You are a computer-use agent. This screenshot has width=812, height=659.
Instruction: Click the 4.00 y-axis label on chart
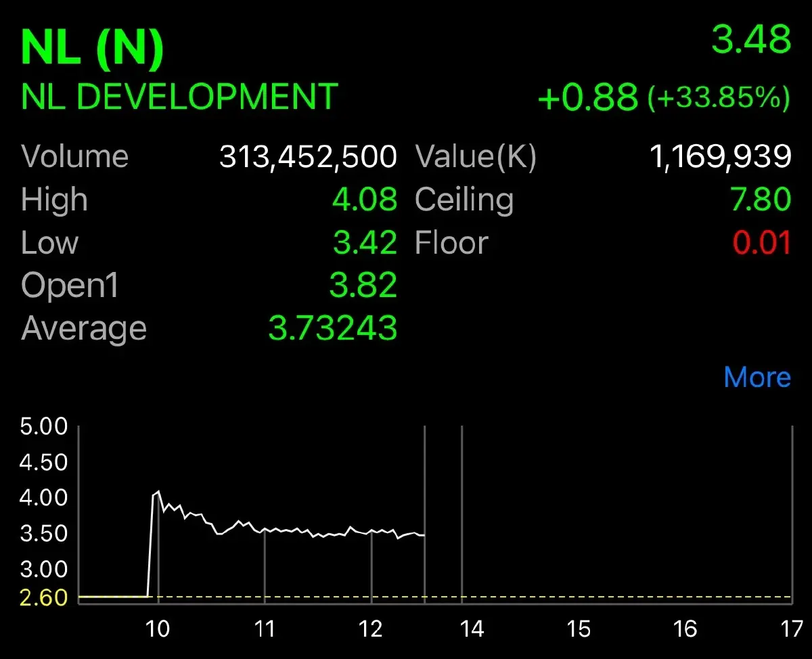coord(44,498)
